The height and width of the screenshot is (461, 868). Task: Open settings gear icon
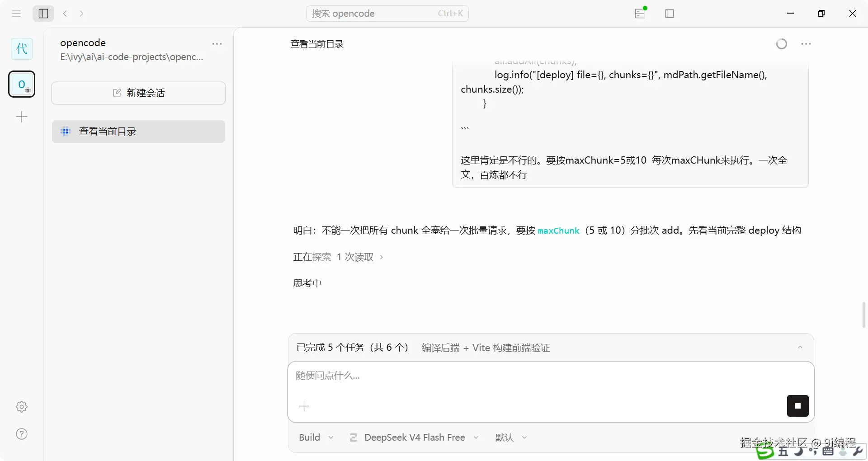click(22, 407)
